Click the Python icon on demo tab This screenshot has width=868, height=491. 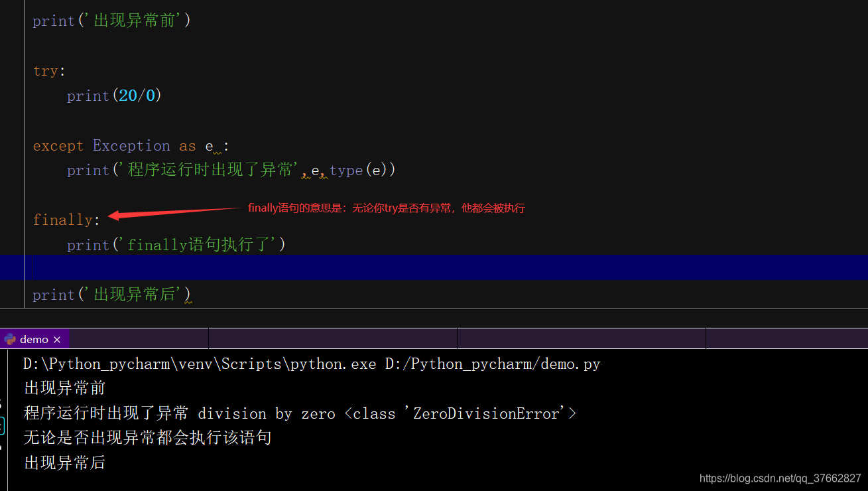coord(9,339)
